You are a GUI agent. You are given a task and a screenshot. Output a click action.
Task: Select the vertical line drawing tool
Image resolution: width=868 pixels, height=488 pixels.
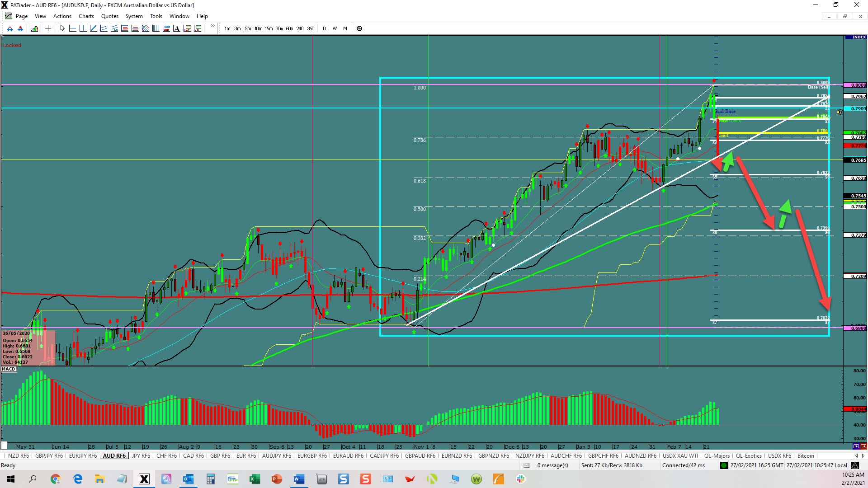[x=83, y=28]
